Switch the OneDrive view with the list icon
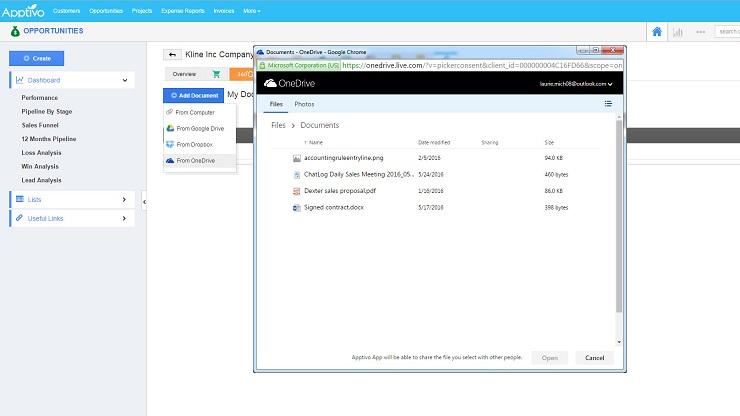The width and height of the screenshot is (740, 416). (x=608, y=103)
